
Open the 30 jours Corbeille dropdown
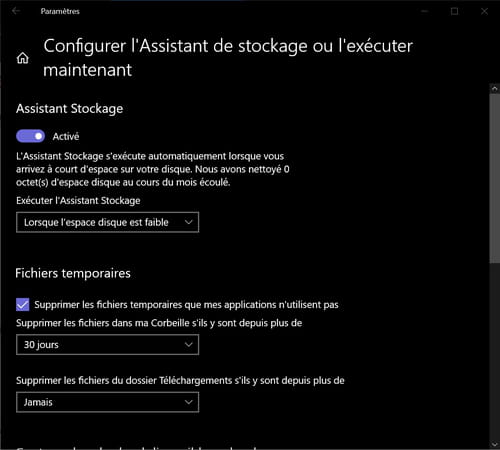(x=107, y=344)
